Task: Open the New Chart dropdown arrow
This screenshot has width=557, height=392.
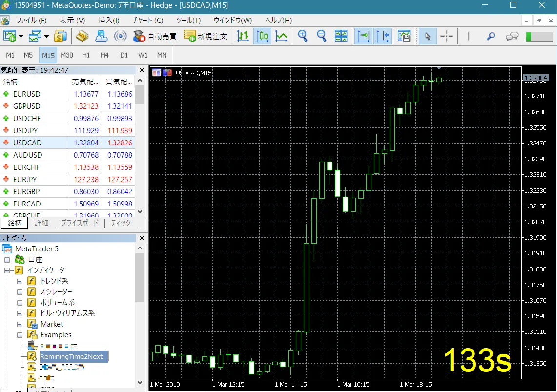Action: point(21,36)
